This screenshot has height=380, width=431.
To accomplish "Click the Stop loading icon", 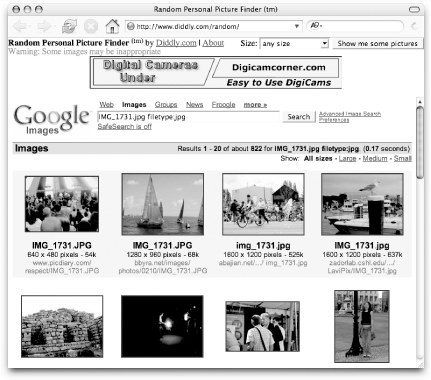I will coord(91,26).
